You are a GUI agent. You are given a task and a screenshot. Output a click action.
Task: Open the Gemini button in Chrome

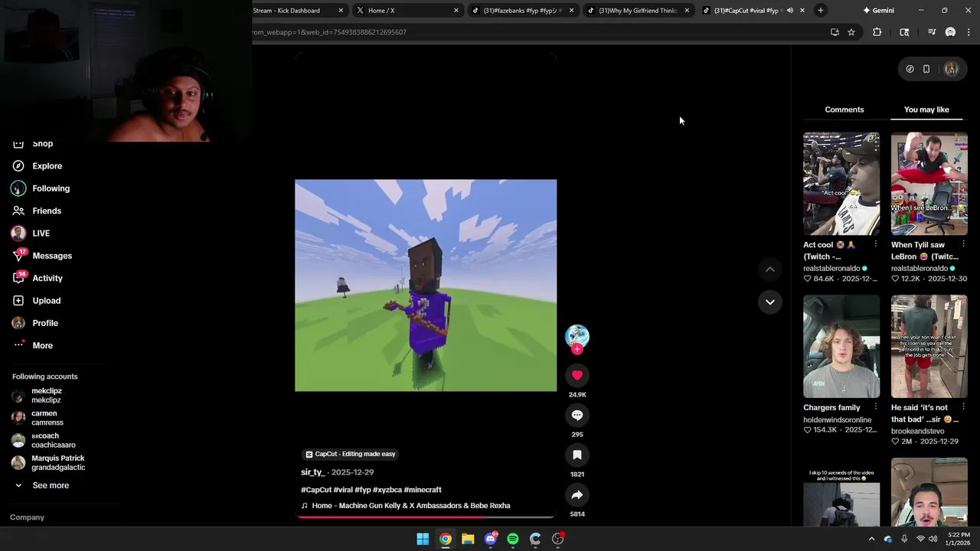pyautogui.click(x=878, y=11)
